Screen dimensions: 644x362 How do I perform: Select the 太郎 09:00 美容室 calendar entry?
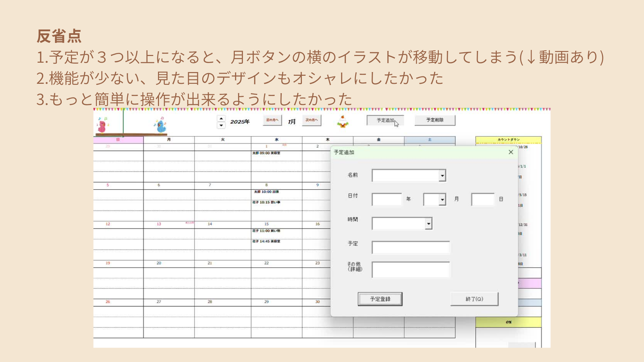tap(266, 153)
